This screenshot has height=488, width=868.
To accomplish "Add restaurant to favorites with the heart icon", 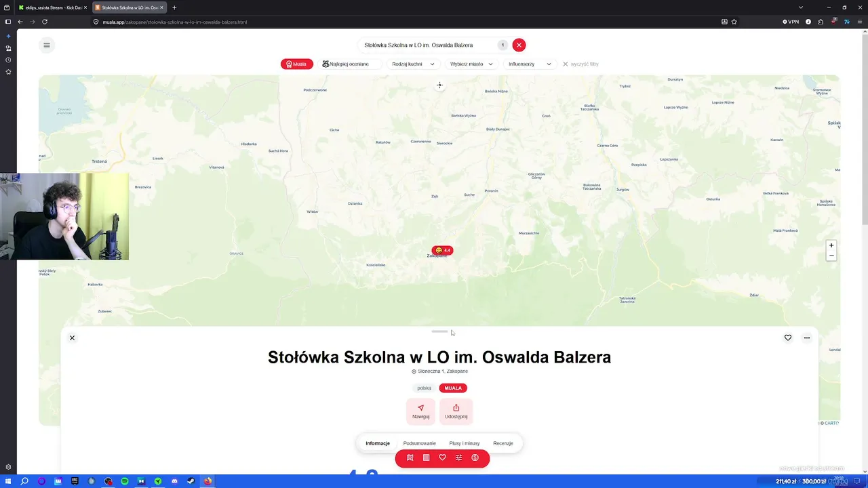I will pos(788,338).
